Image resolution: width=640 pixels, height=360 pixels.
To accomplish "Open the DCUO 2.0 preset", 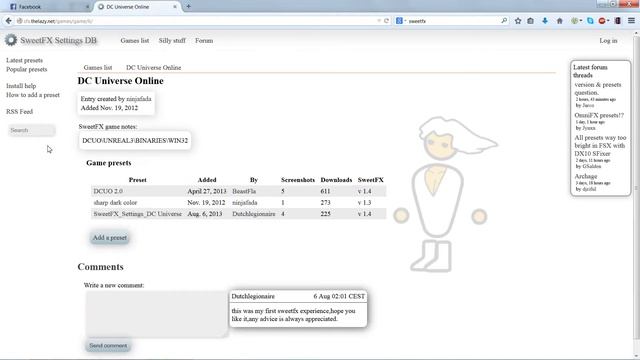I will click(x=108, y=191).
